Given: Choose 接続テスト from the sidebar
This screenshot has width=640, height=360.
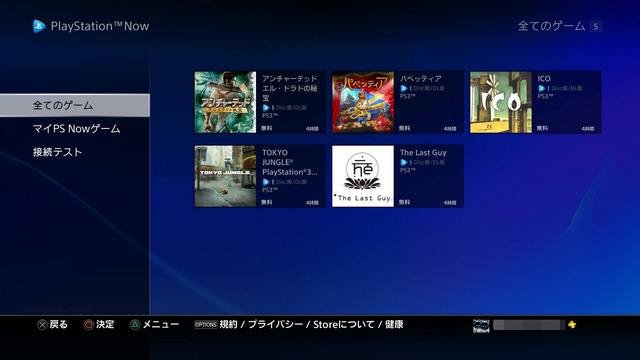Looking at the screenshot, I should (x=58, y=152).
